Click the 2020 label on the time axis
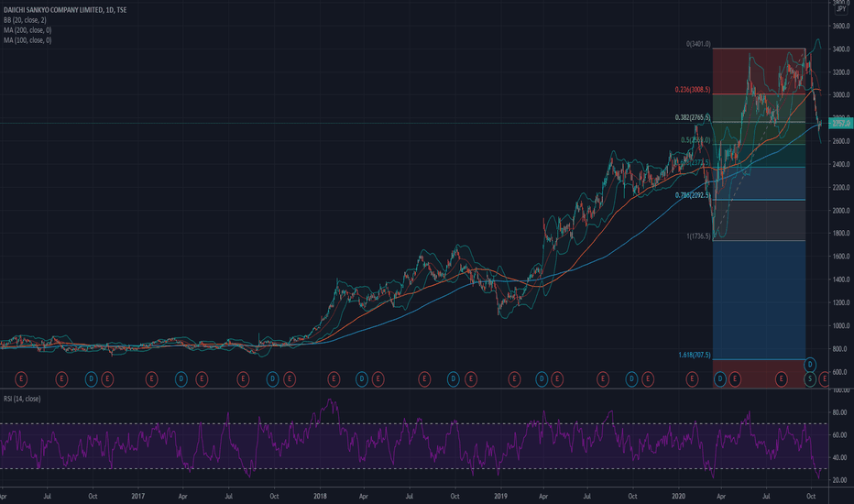Viewport: 854px width, 504px height. 678,497
